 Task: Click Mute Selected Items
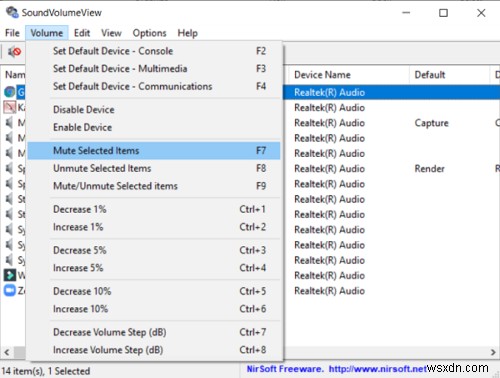point(154,151)
